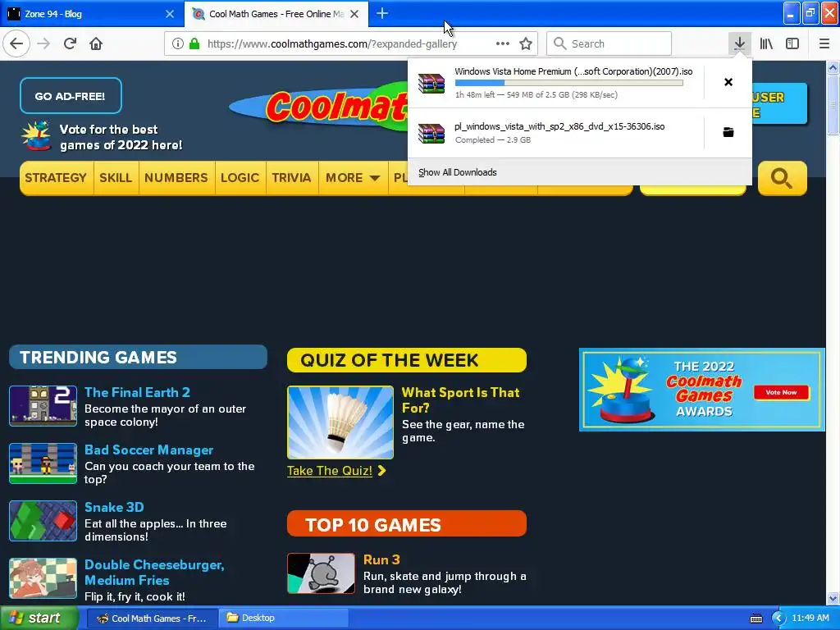This screenshot has height=630, width=840.
Task: Open the STRATEGY games category
Action: click(56, 178)
